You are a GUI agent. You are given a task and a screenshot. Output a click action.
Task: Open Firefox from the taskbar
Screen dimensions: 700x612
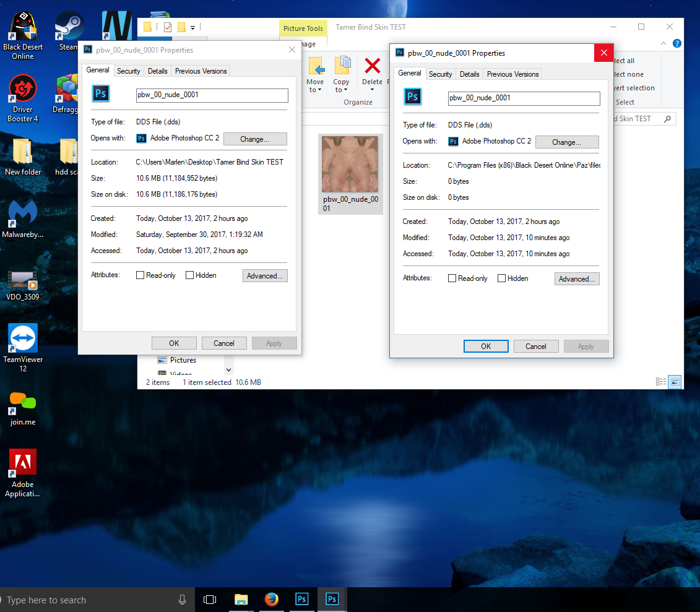(271, 599)
